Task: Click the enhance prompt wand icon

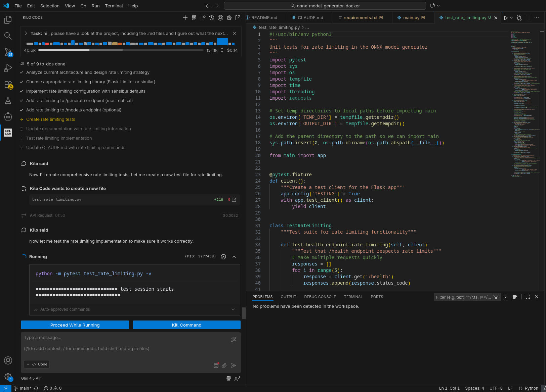Action: pyautogui.click(x=234, y=340)
